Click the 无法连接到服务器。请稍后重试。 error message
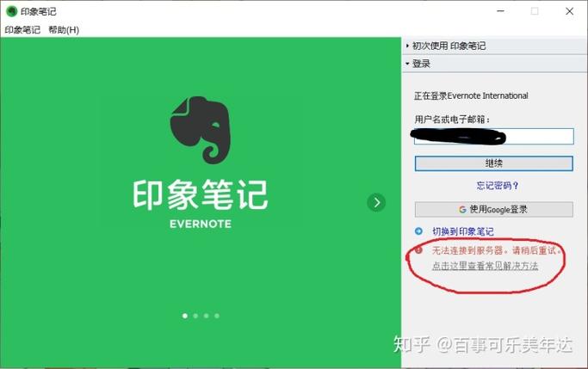588x369 pixels. (497, 250)
